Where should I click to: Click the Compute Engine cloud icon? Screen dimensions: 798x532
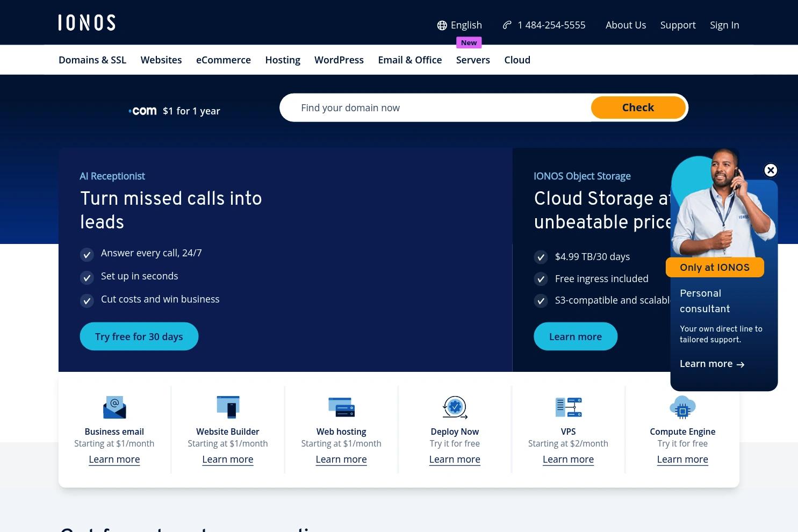[682, 407]
